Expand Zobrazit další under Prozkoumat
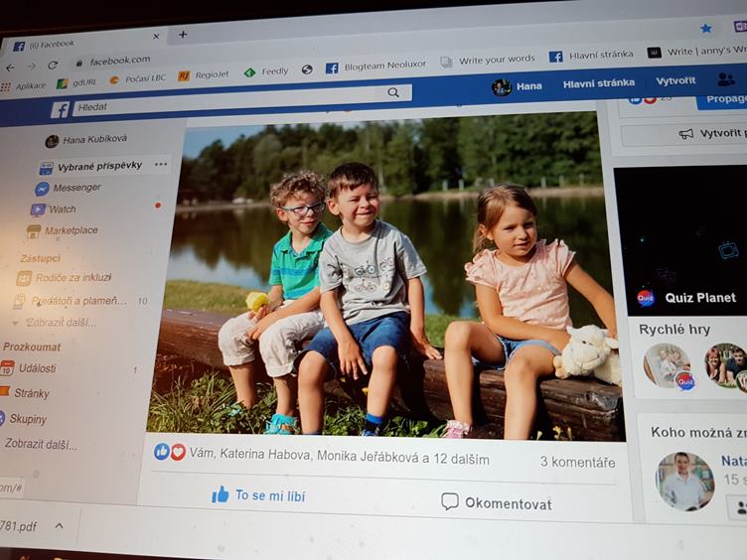 [41, 444]
